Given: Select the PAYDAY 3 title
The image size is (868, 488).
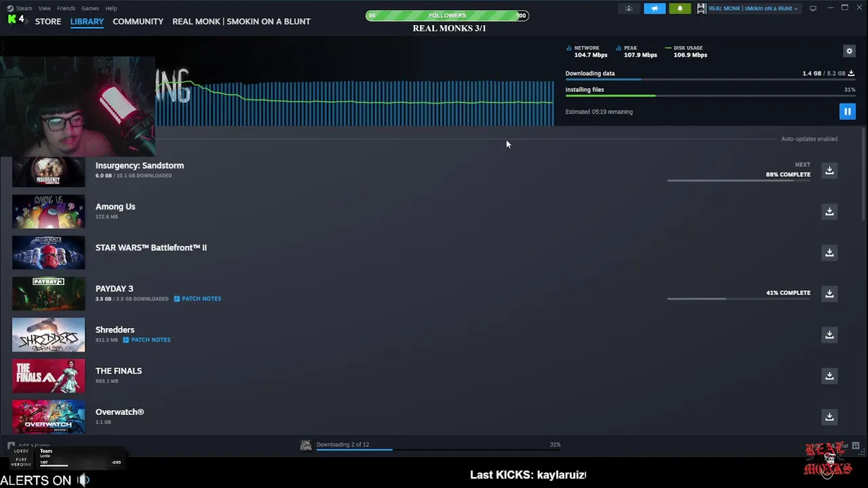Looking at the screenshot, I should pos(114,289).
